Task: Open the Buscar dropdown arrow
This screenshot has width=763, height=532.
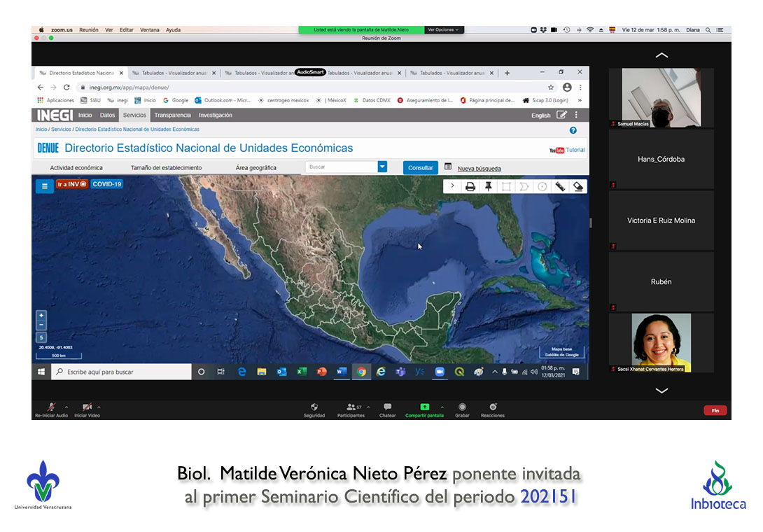Action: pos(382,167)
